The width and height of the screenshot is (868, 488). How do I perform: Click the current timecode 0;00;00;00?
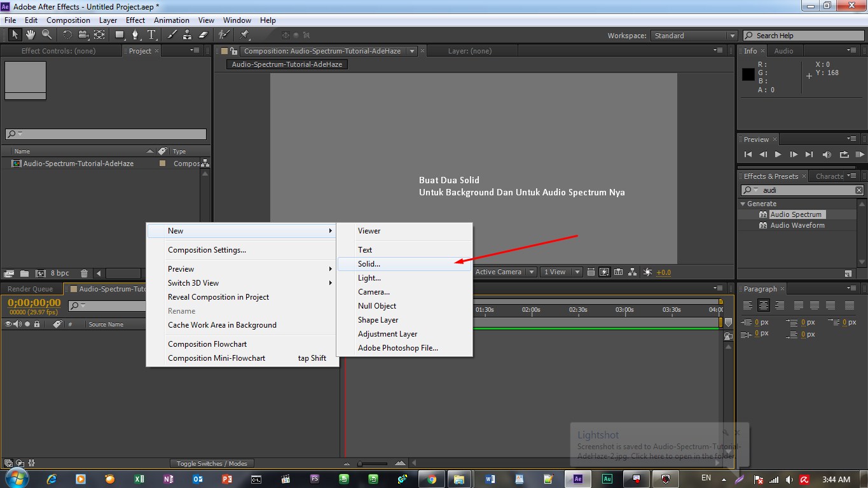point(34,303)
